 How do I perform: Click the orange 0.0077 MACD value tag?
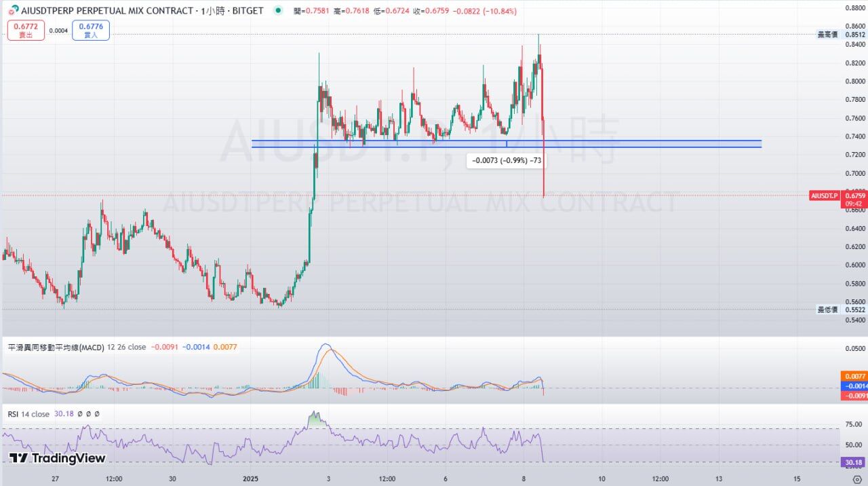tap(854, 376)
